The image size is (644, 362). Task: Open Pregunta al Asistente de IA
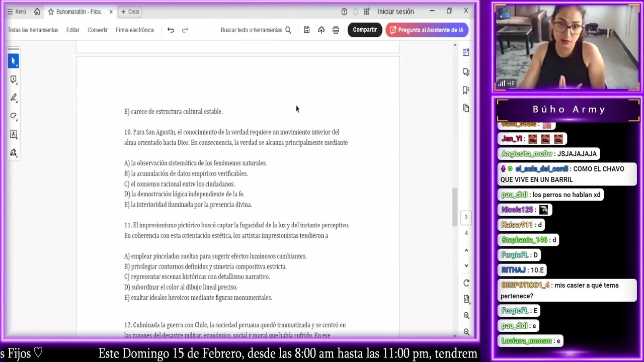(427, 30)
